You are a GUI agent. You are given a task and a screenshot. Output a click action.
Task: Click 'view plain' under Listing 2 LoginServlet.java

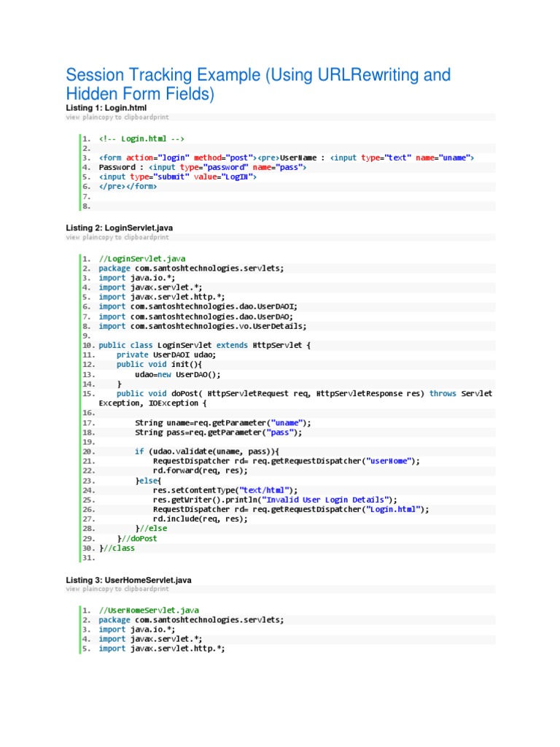(x=82, y=237)
